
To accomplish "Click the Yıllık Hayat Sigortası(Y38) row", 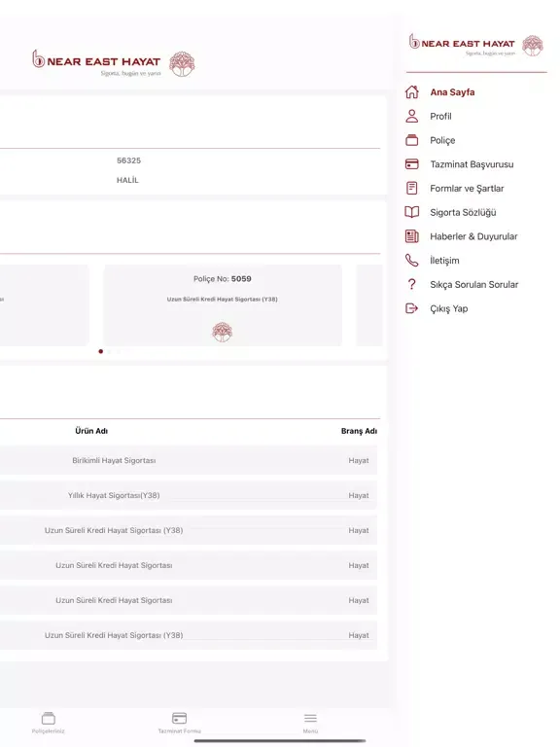I will [x=189, y=495].
